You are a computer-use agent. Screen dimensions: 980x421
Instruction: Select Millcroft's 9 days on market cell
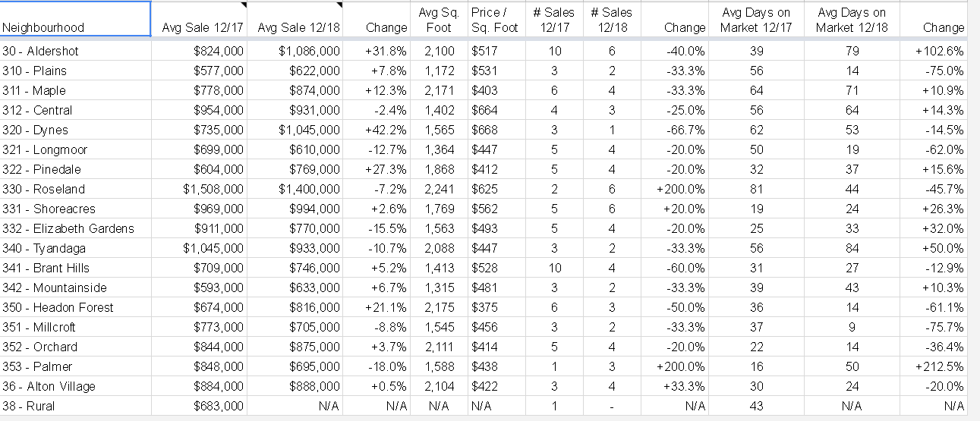pyautogui.click(x=852, y=327)
